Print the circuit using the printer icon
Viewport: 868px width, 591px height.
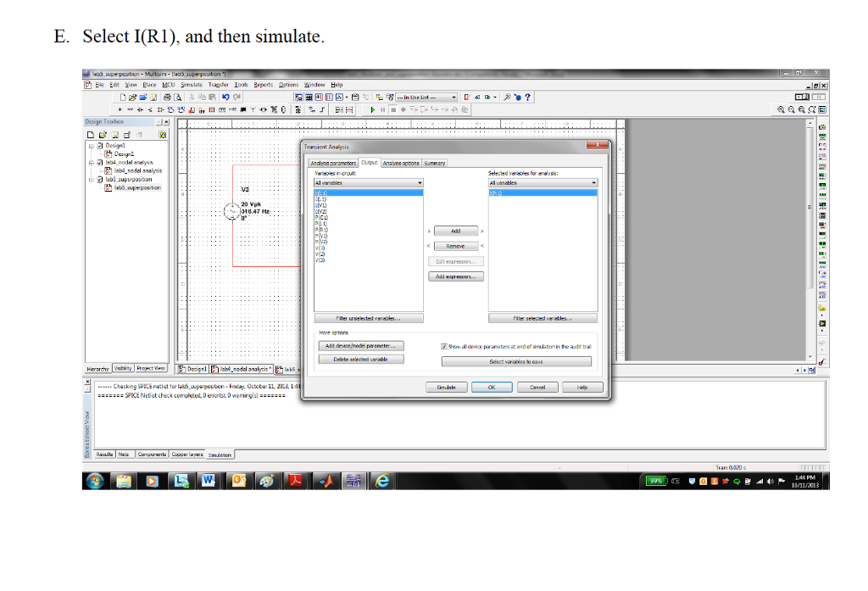(x=167, y=97)
